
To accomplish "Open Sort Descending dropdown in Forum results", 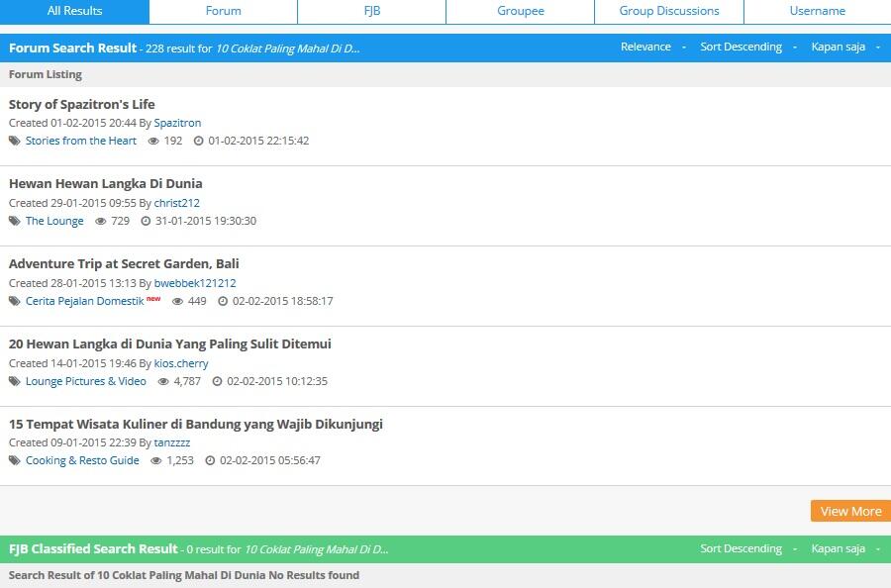I will (x=747, y=48).
